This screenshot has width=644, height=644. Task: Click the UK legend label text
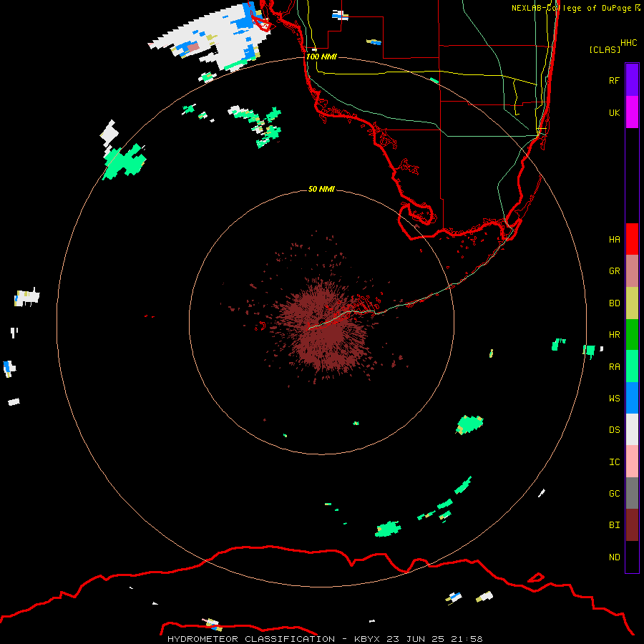614,112
